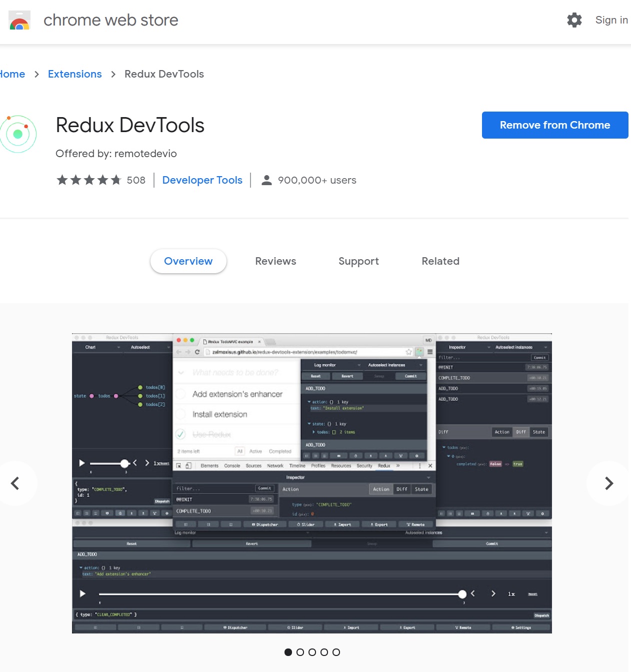Select the second carousel dot
631x672 pixels.
(300, 652)
